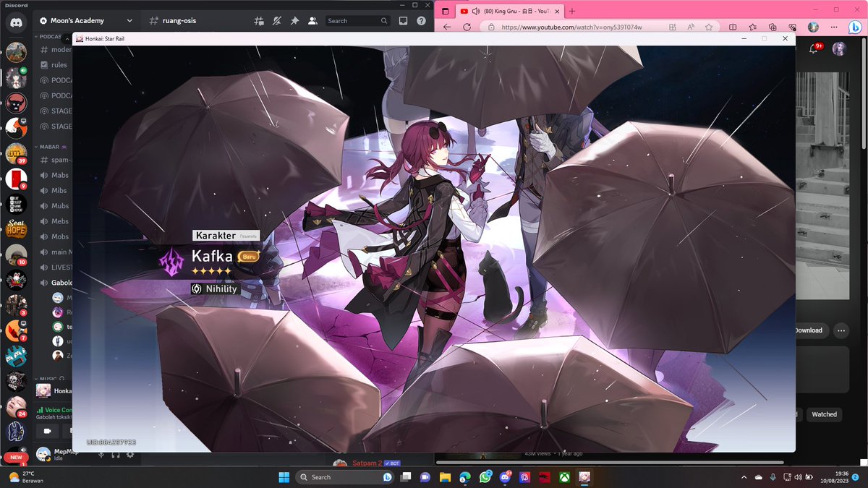Toggle member list in Discord header
This screenshot has height=488, width=868.
[x=312, y=21]
